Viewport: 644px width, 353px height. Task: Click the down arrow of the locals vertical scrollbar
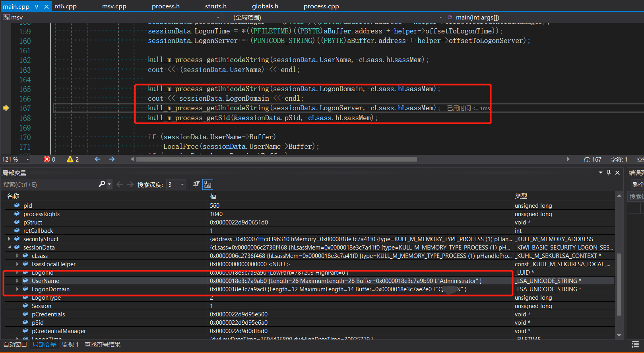[x=619, y=335]
